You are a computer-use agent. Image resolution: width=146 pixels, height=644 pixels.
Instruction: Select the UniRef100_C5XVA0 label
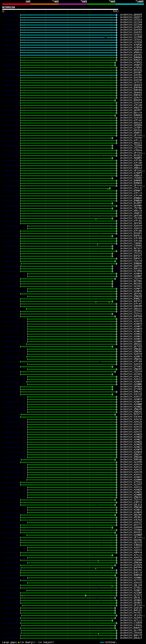pos(131,138)
